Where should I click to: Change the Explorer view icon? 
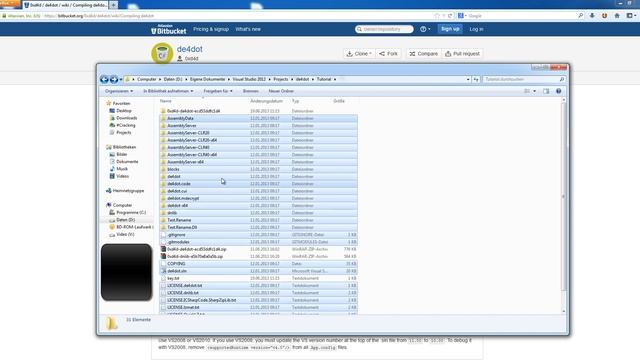point(527,91)
